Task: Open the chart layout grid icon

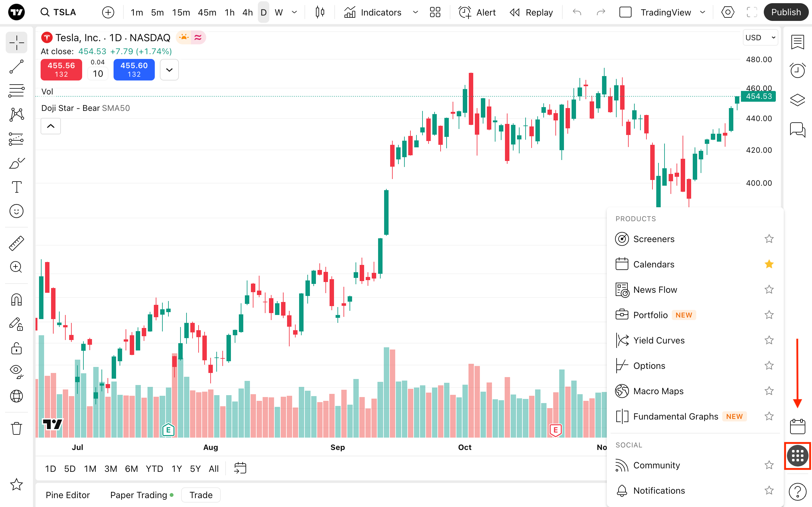Action: pos(435,12)
